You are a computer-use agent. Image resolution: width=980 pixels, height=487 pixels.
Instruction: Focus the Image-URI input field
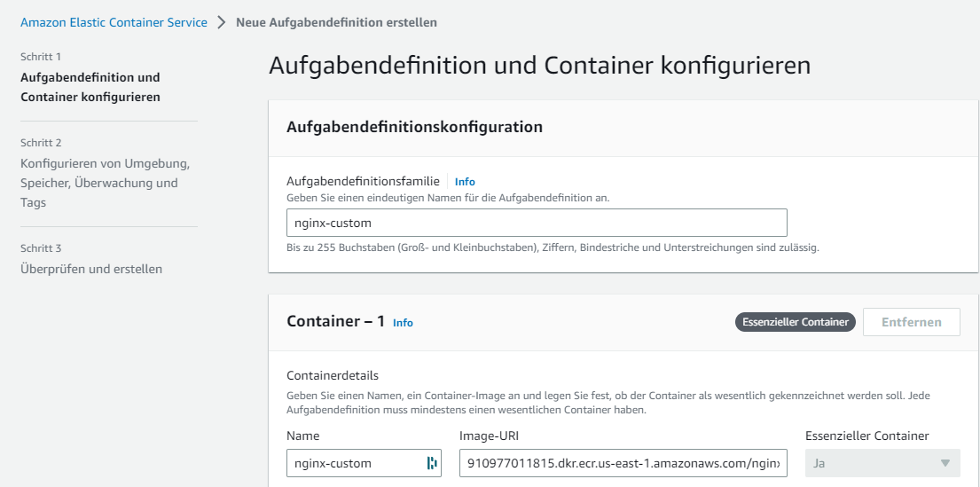pyautogui.click(x=623, y=463)
